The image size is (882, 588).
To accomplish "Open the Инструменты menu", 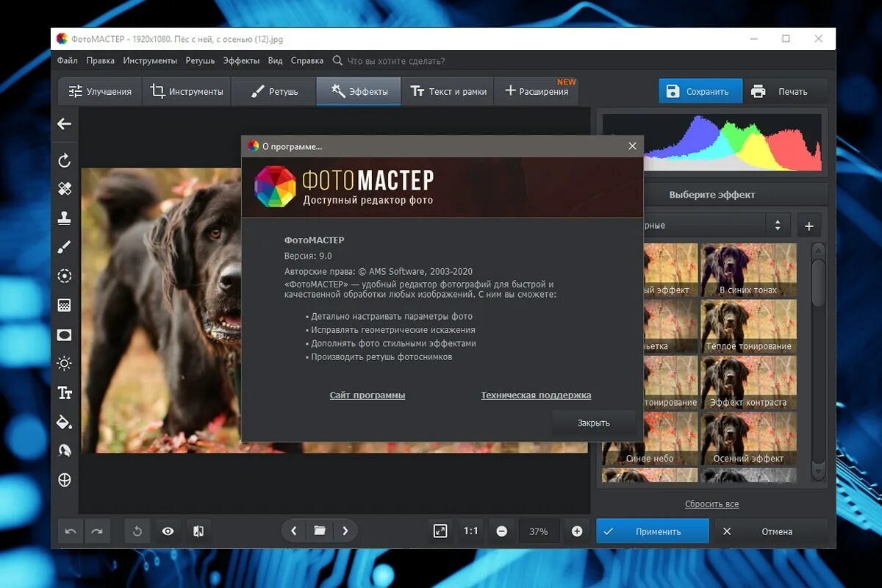I will click(x=150, y=61).
